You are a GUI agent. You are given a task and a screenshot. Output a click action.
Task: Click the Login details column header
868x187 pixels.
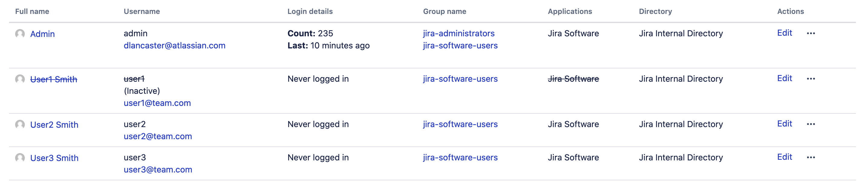(x=310, y=11)
